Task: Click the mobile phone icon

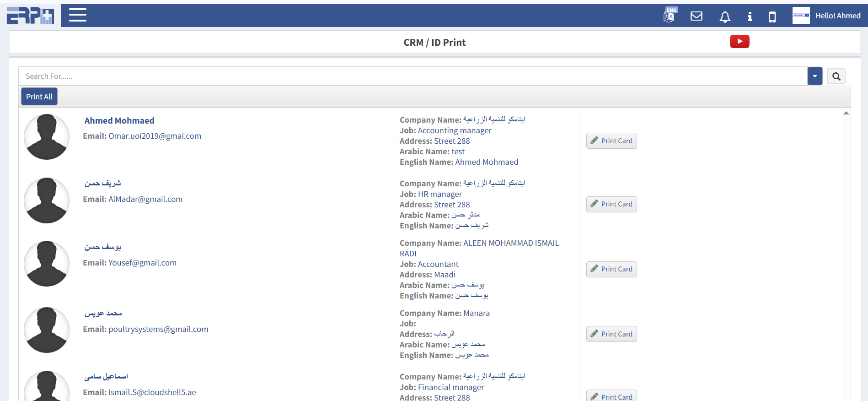Action: pos(772,17)
